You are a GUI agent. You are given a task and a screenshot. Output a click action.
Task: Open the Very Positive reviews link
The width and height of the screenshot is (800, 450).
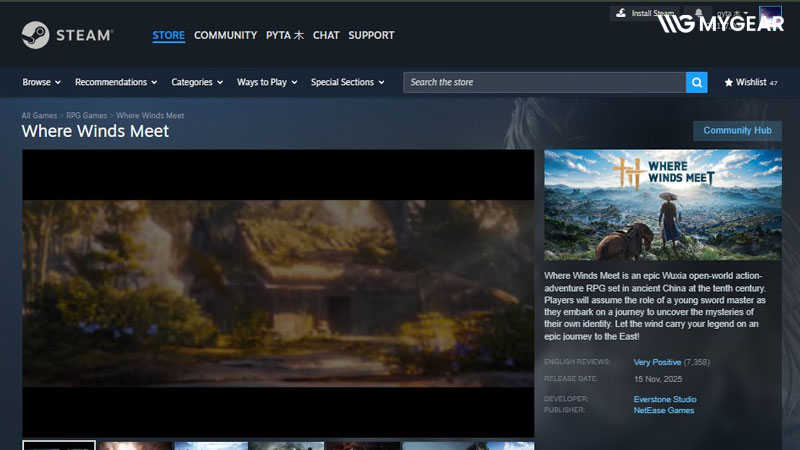[x=657, y=362]
